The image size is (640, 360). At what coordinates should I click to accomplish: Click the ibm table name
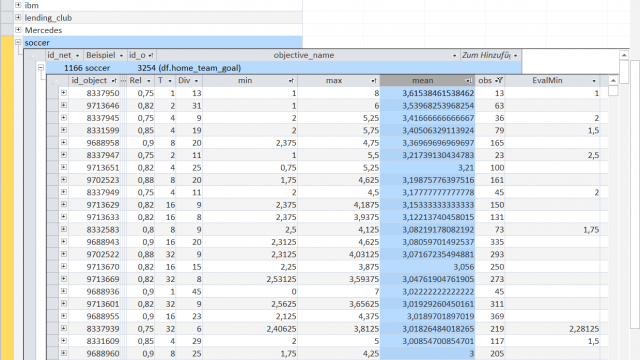pyautogui.click(x=31, y=5)
